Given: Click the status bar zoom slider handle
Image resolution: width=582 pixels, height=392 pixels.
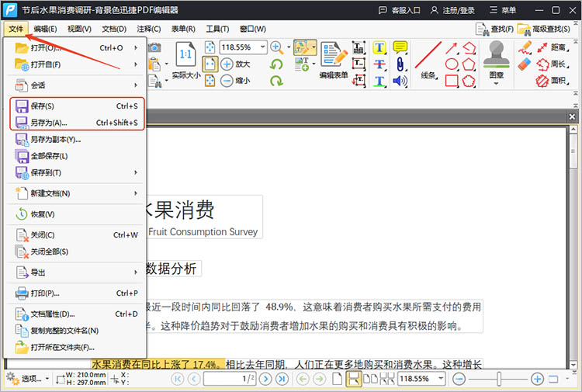Looking at the screenshot, I should coord(499,379).
